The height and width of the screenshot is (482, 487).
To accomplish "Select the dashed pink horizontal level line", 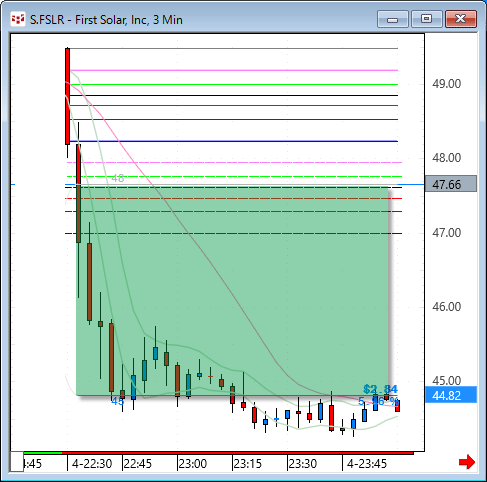I will coord(233,162).
